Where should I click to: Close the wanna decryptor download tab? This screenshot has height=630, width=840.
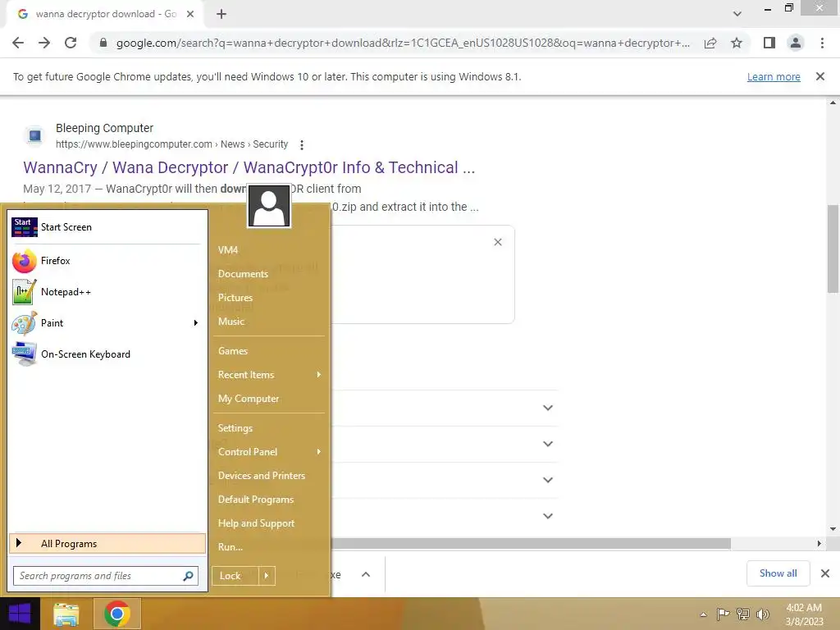pyautogui.click(x=189, y=14)
